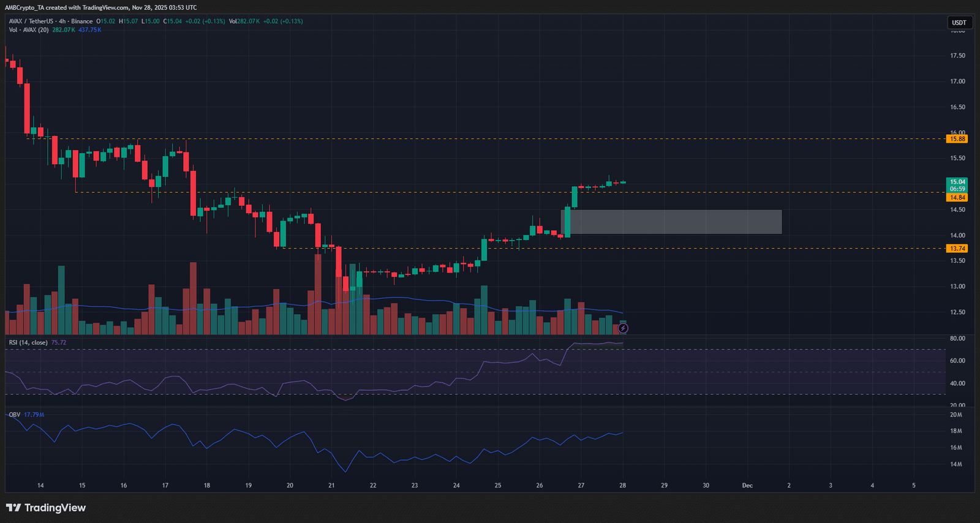Select the gray shaded zone rectangle

coord(671,222)
